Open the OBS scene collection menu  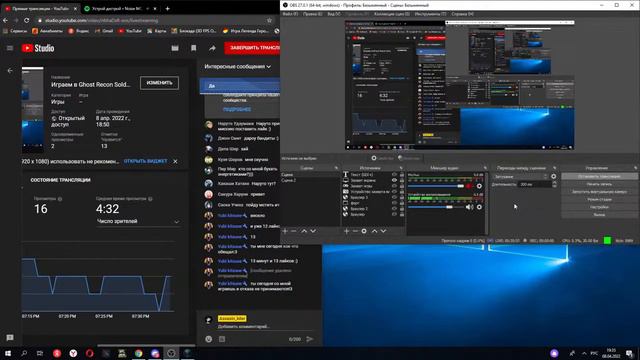tap(392, 14)
